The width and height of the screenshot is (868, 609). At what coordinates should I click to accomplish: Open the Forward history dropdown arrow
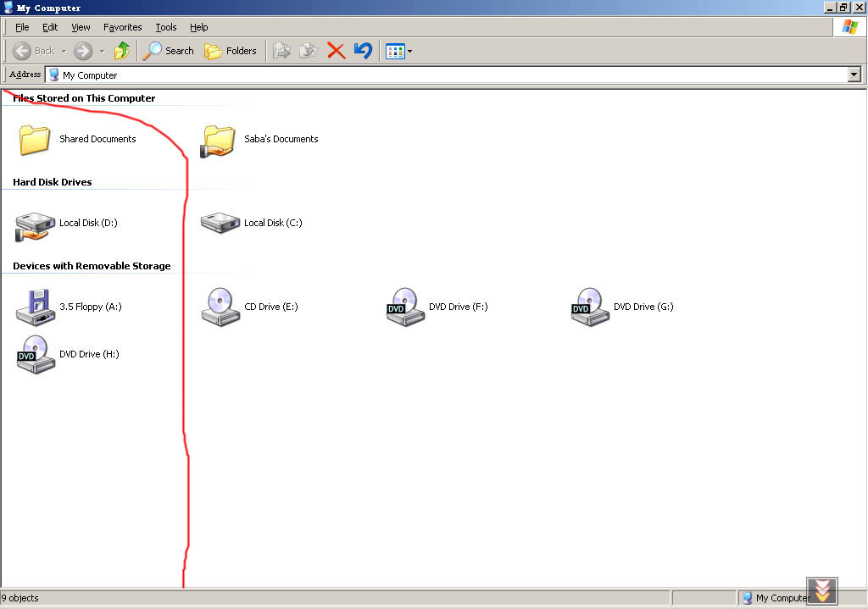(x=102, y=51)
